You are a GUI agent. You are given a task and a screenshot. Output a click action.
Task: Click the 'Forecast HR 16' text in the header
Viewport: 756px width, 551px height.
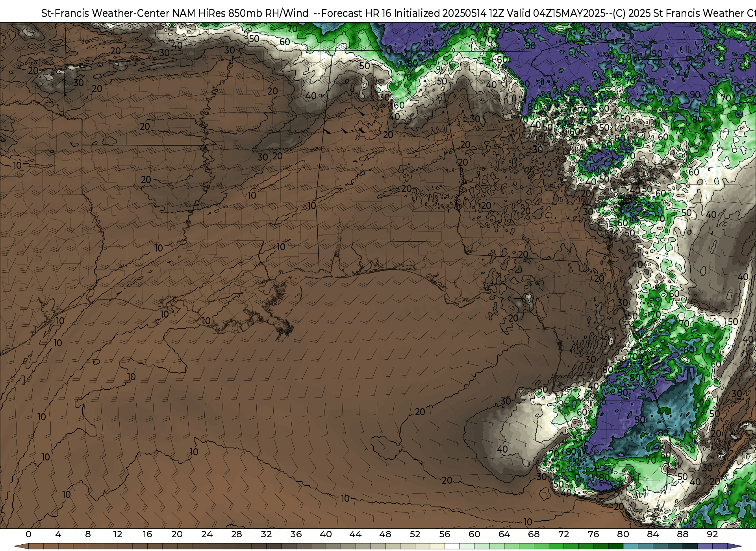pyautogui.click(x=356, y=13)
